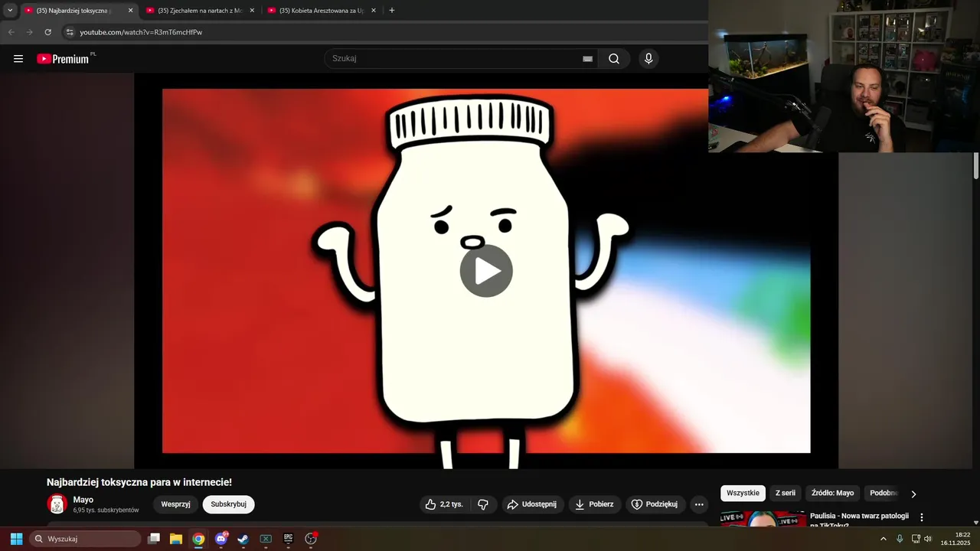Viewport: 980px width, 551px height.
Task: Open network settings tray icon
Action: pyautogui.click(x=916, y=539)
